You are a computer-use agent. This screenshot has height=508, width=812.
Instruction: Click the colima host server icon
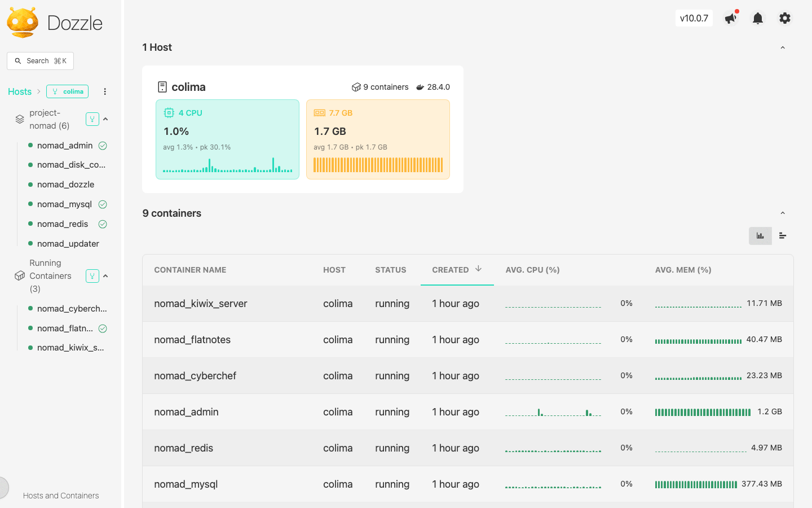tap(162, 87)
